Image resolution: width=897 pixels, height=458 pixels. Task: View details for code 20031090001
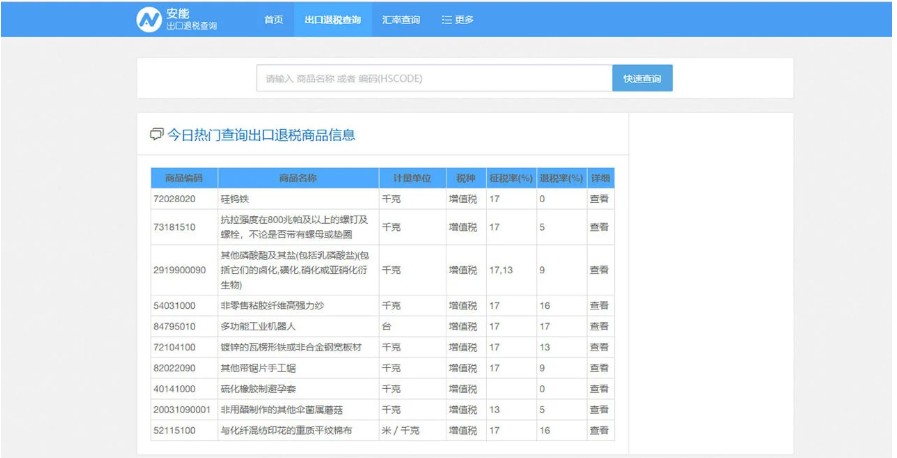[x=599, y=410]
